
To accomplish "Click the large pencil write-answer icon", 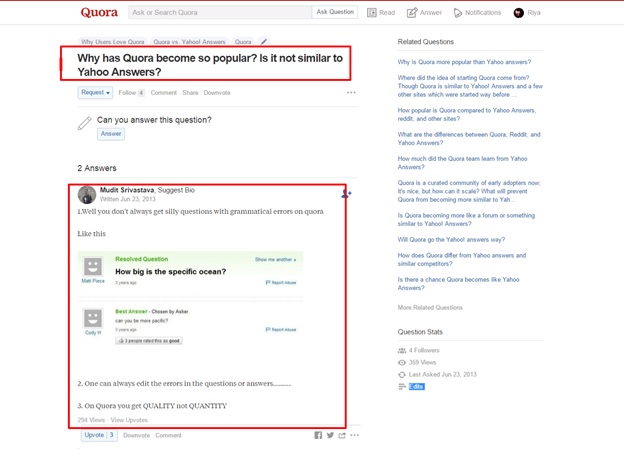I will point(84,123).
